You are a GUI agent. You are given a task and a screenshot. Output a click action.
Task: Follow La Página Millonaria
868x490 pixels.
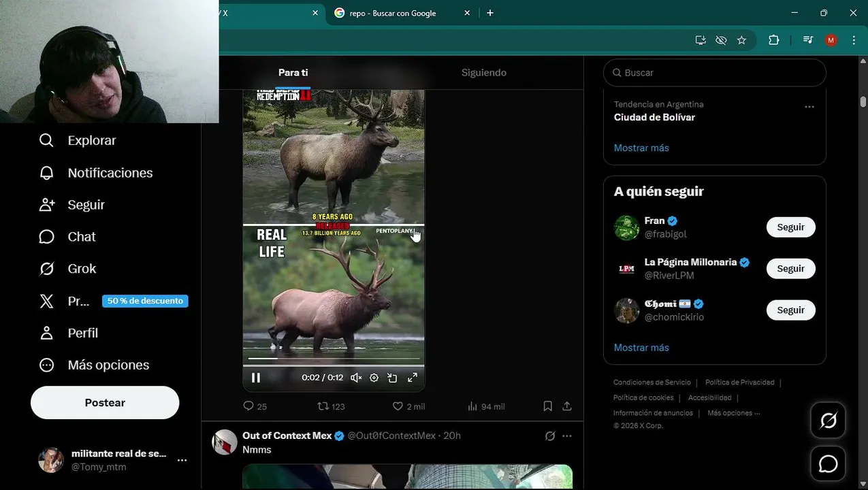coord(790,269)
